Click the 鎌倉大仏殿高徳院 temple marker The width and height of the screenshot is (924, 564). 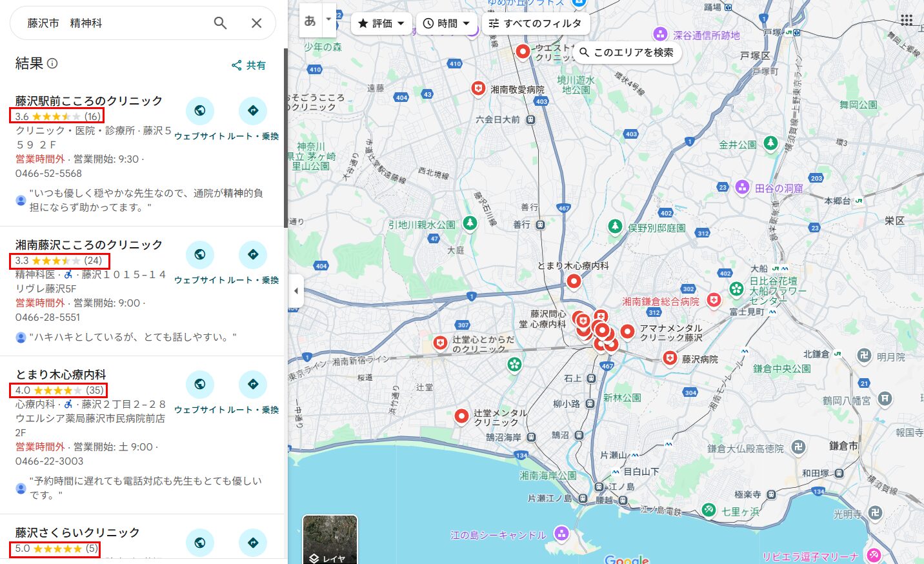[798, 447]
